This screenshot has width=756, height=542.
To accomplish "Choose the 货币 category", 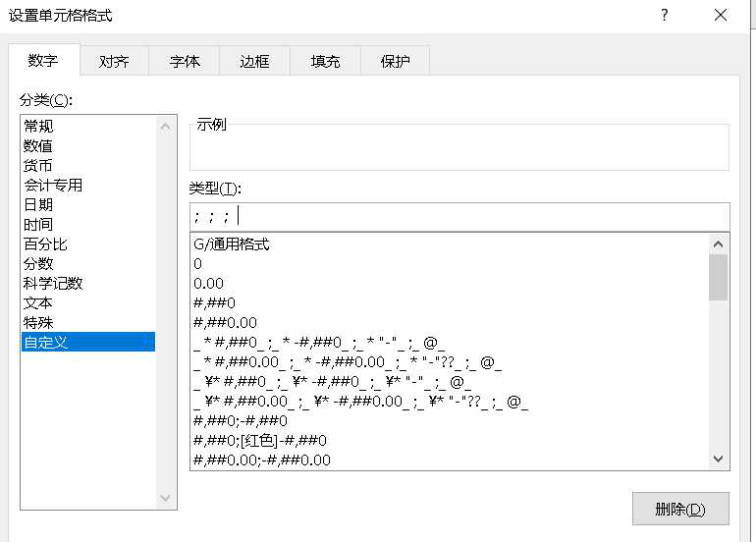I will [88, 165].
